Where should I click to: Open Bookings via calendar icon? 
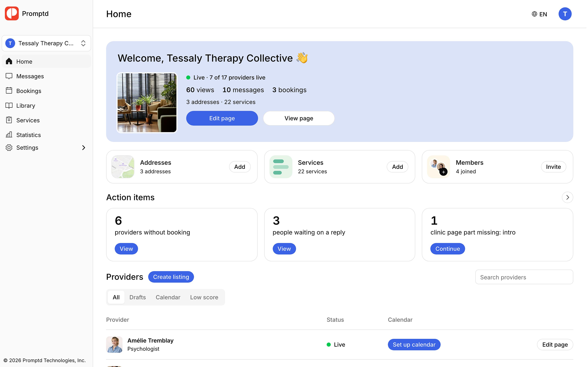[x=9, y=91]
